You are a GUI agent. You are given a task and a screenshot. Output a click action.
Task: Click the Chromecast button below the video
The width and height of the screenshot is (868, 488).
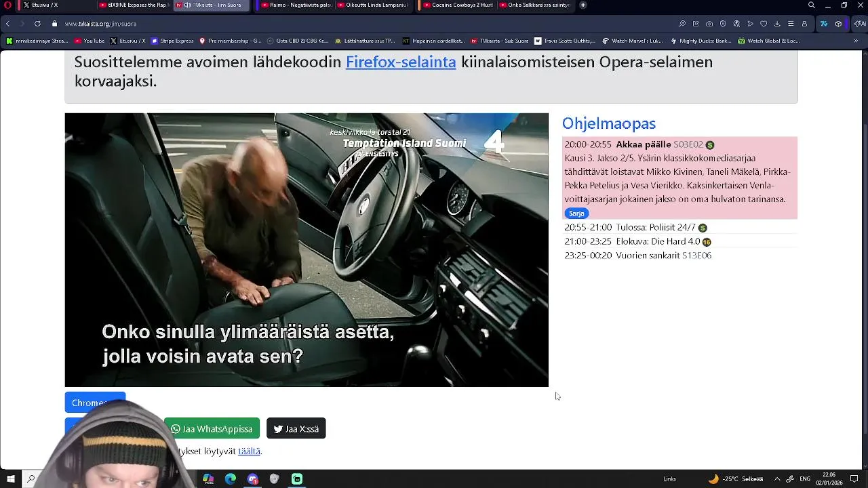point(95,402)
